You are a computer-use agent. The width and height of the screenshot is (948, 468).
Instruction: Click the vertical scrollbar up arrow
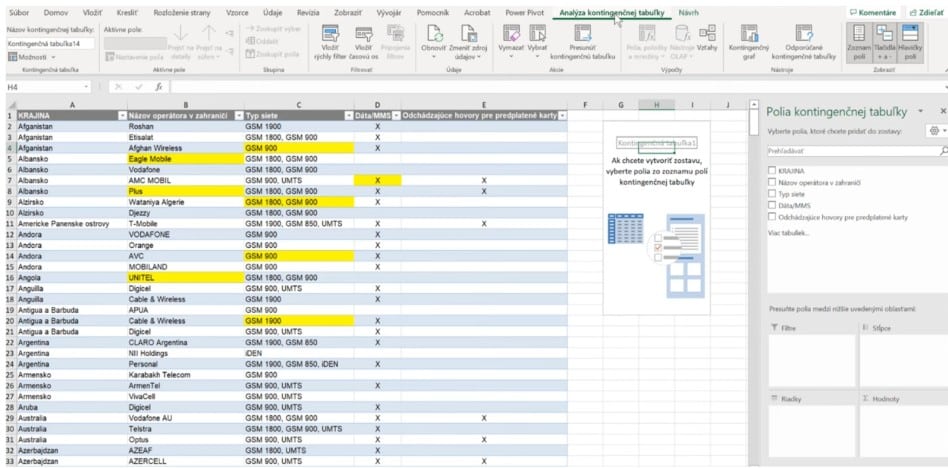(x=753, y=105)
